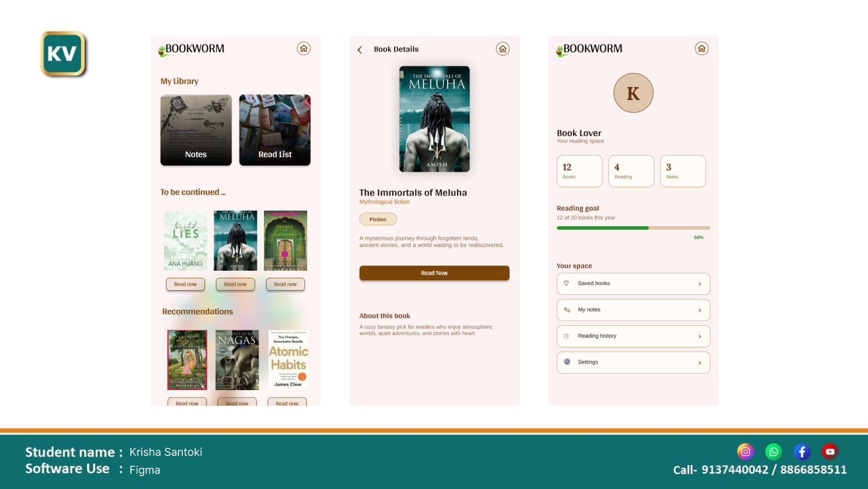
Task: Click home icon on profile screen
Action: click(x=702, y=49)
